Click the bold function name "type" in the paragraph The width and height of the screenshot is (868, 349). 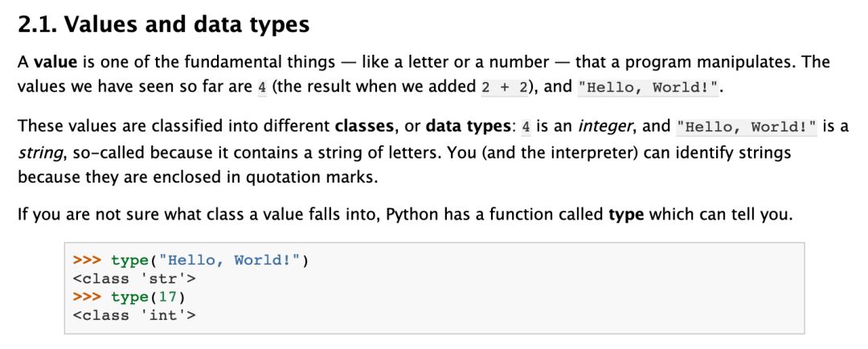tap(626, 216)
